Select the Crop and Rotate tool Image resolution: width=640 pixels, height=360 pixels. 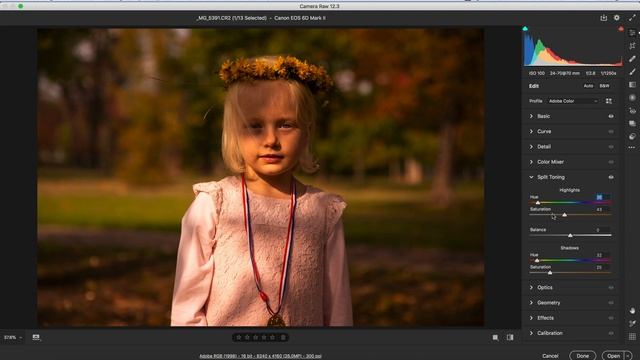632,45
